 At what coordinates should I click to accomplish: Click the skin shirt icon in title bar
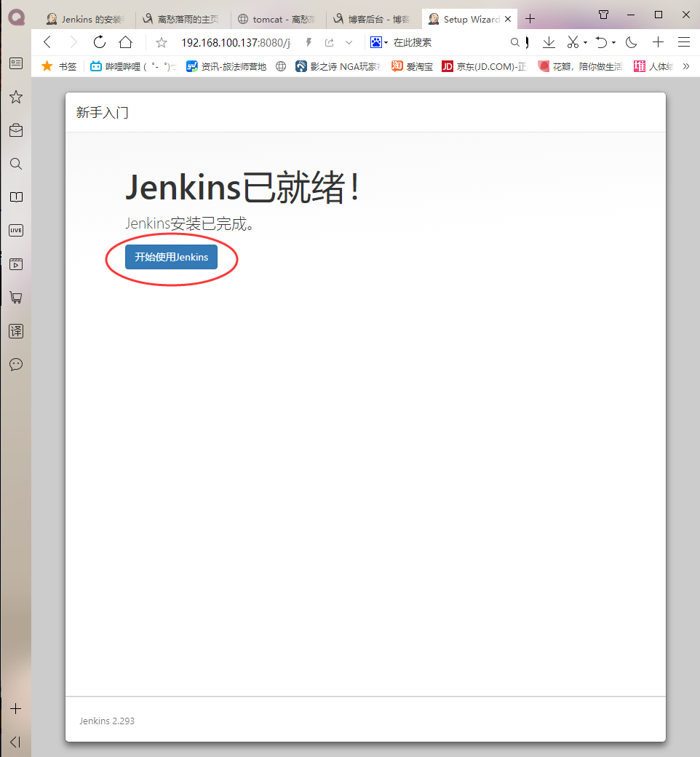(x=603, y=15)
